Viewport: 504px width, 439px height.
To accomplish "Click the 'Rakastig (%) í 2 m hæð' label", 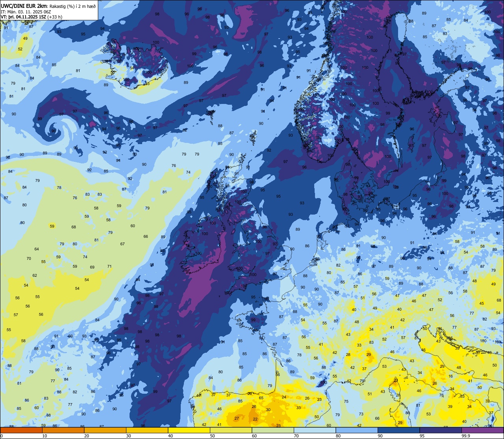I will [x=72, y=6].
